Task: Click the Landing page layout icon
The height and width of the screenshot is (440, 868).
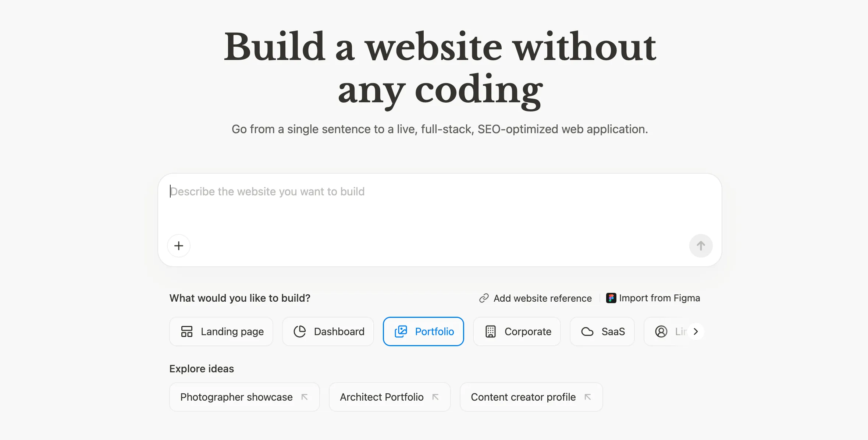Action: coord(187,331)
